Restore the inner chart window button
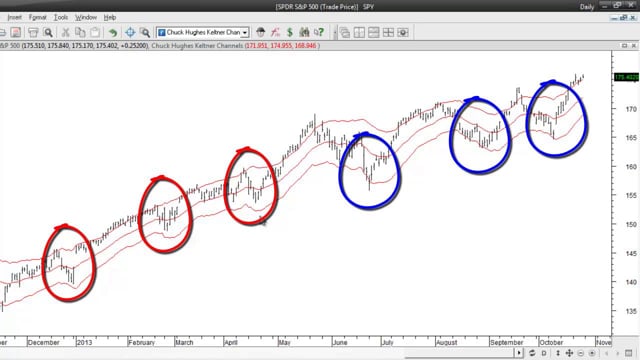Image resolution: width=640 pixels, height=360 pixels. coord(624,18)
